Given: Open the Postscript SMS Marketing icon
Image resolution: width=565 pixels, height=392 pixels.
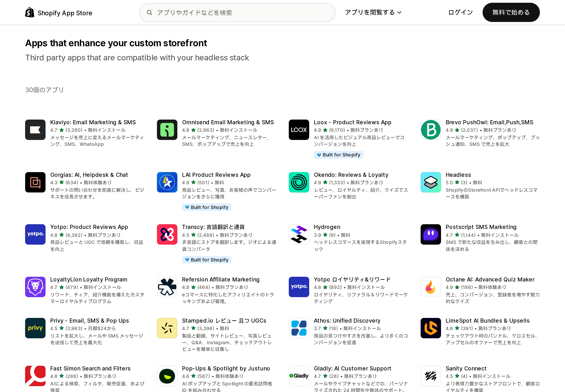Looking at the screenshot, I should [430, 234].
